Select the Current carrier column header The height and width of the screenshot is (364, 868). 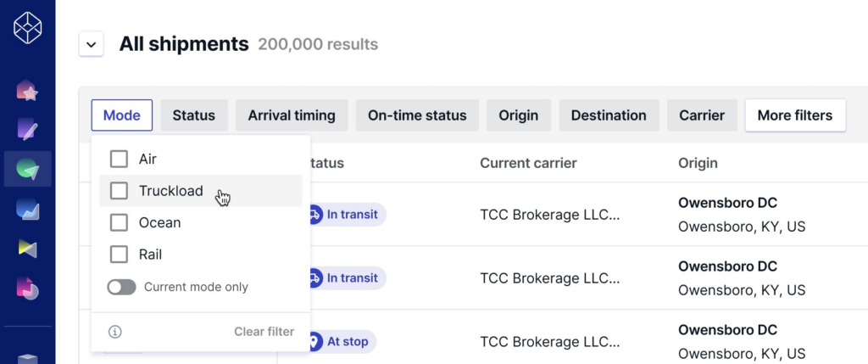click(528, 163)
